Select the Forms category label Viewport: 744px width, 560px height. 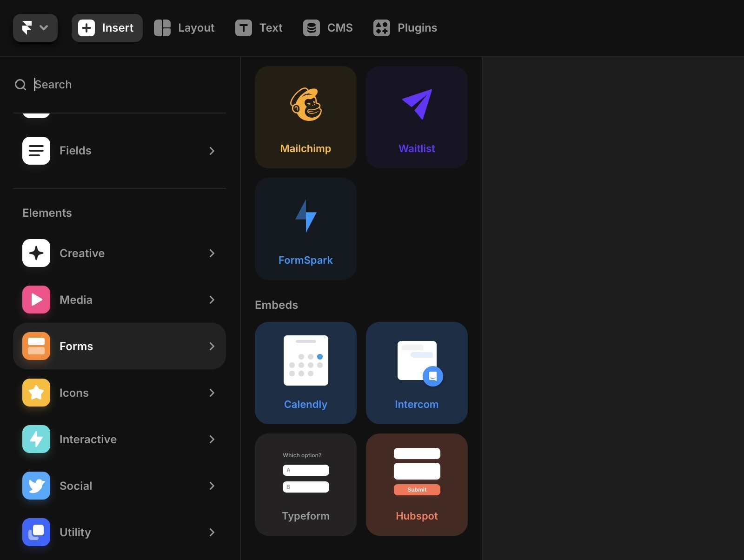[76, 346]
